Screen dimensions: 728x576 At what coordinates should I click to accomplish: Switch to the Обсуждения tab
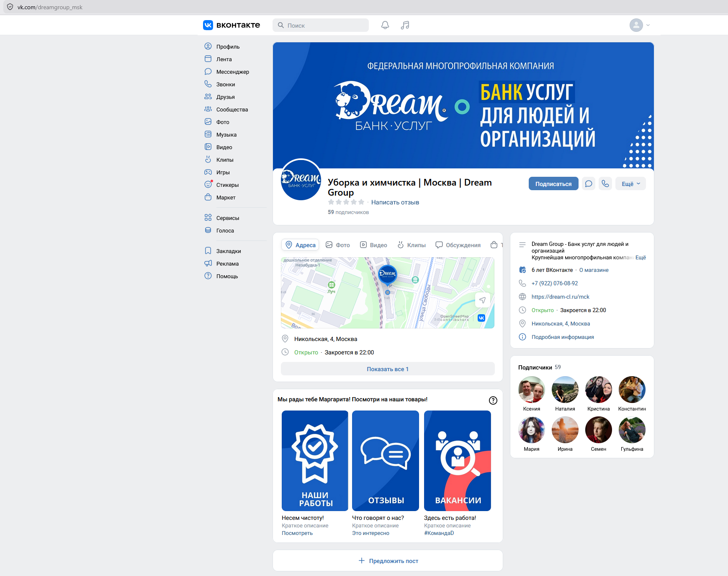tap(458, 245)
